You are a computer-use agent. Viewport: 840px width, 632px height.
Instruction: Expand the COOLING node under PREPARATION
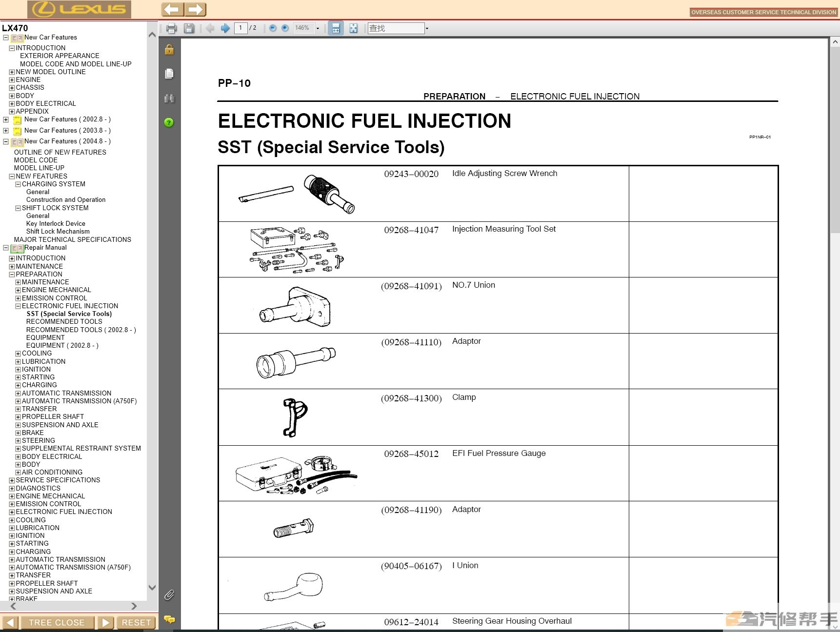click(18, 354)
